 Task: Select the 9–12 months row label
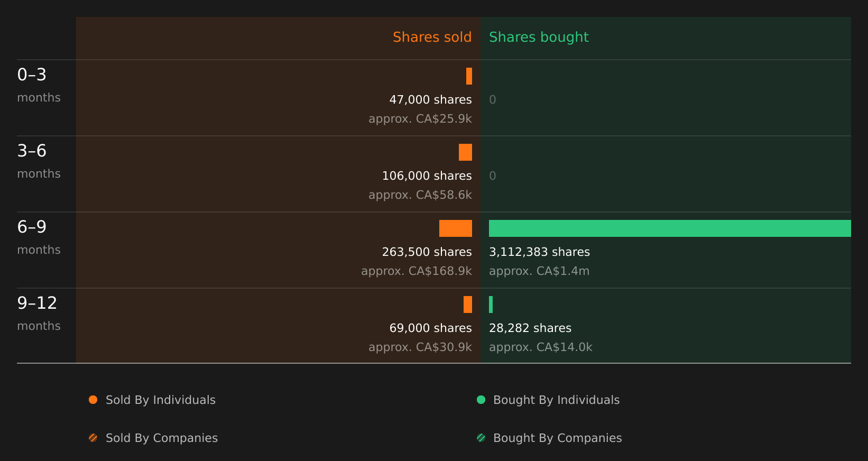(39, 314)
